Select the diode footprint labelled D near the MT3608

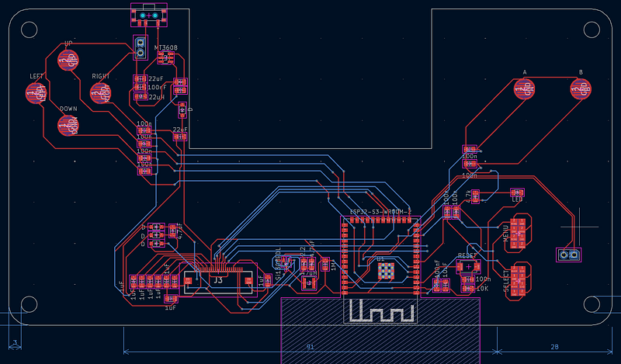182,110
